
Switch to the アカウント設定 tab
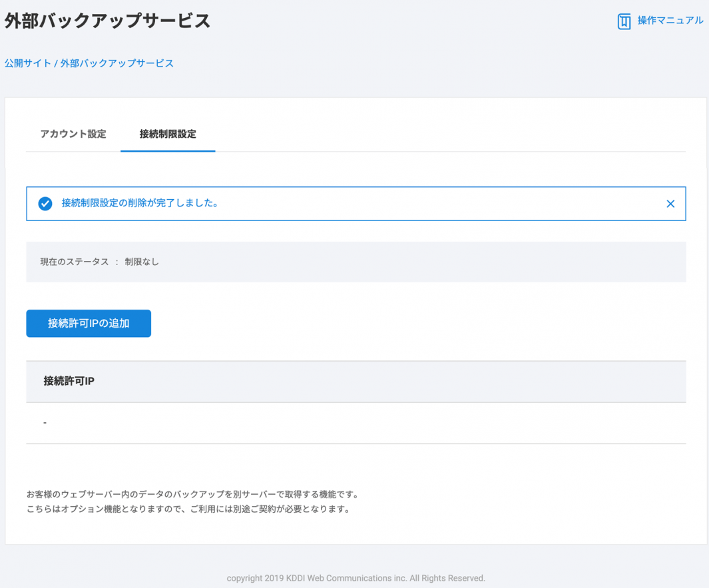point(73,134)
